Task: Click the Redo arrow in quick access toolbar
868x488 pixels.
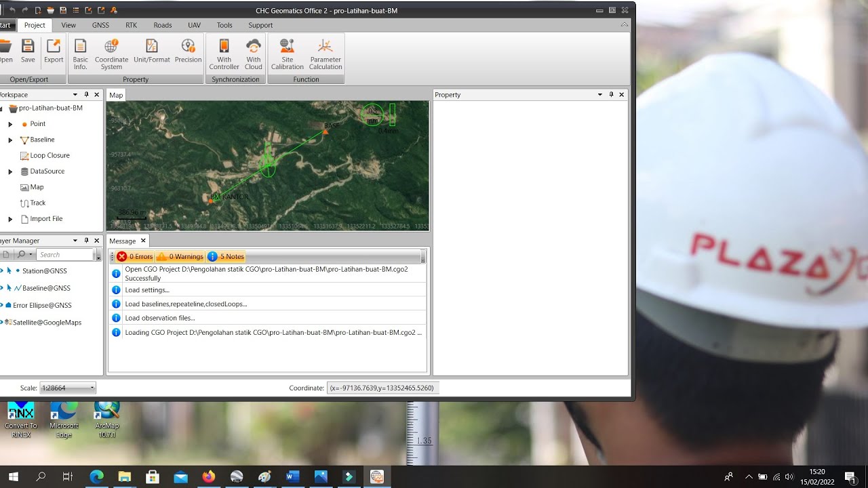Action: point(25,10)
